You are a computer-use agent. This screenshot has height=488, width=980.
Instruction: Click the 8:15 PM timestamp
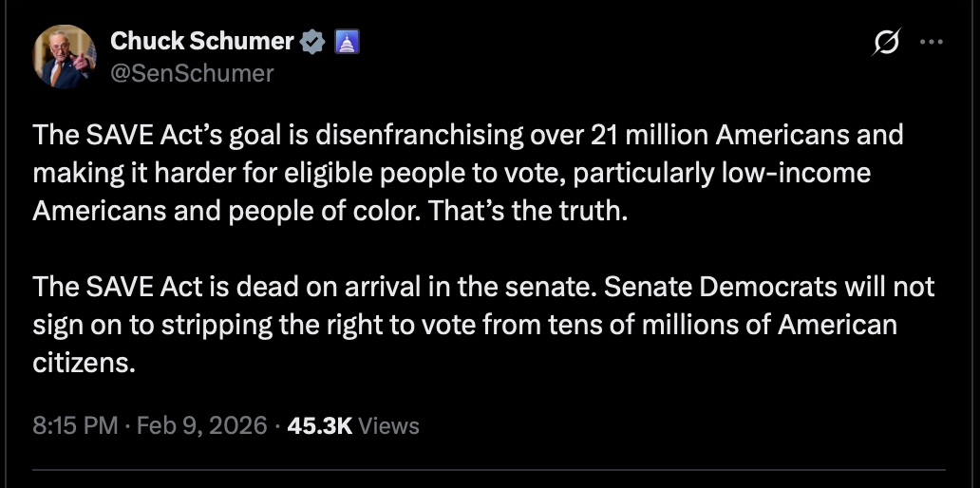click(75, 425)
